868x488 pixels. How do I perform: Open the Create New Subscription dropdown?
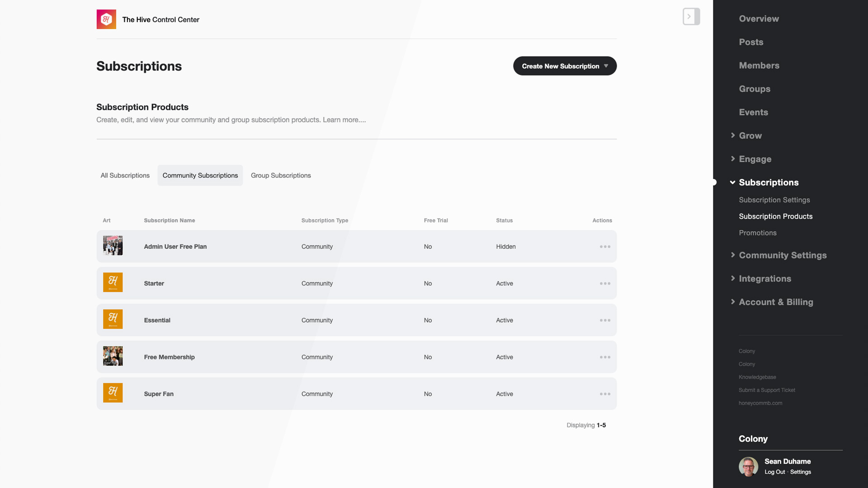[x=565, y=66]
